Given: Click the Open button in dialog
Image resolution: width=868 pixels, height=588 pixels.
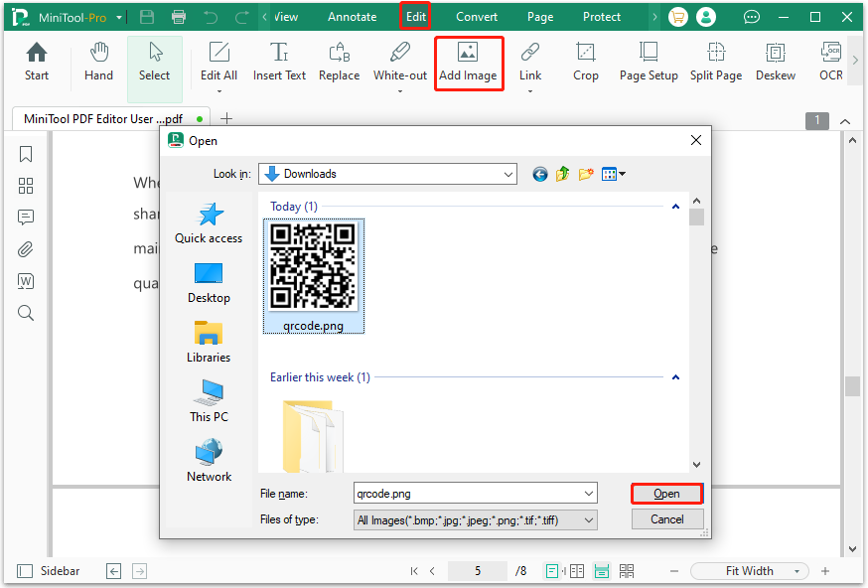Looking at the screenshot, I should coord(667,494).
